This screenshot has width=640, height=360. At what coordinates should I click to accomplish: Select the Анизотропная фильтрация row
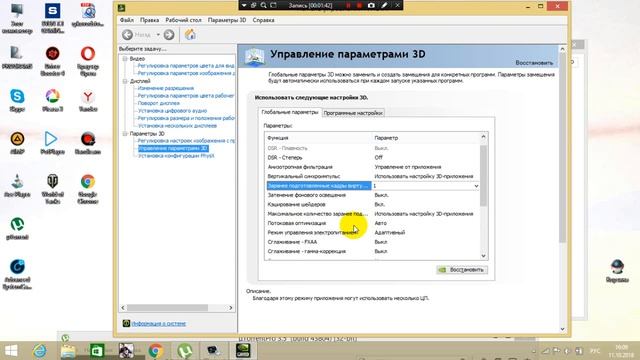click(372, 167)
